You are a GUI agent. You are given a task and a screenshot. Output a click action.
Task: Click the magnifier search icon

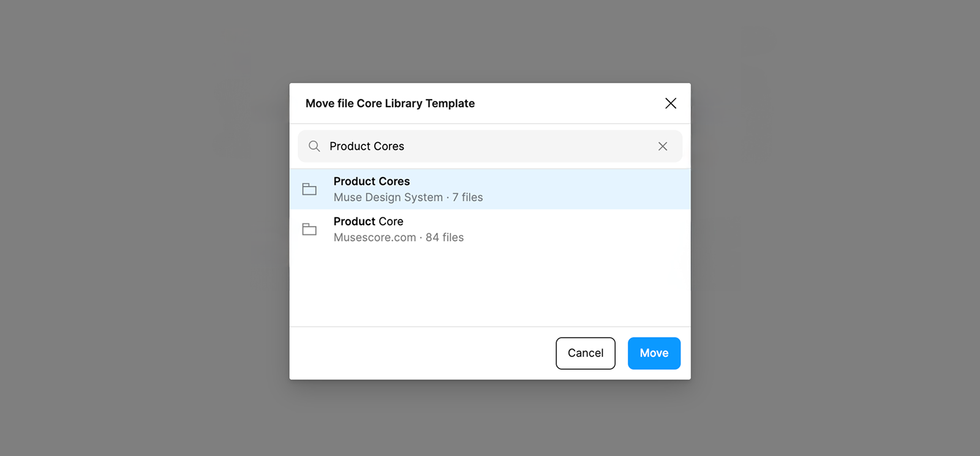(x=314, y=146)
